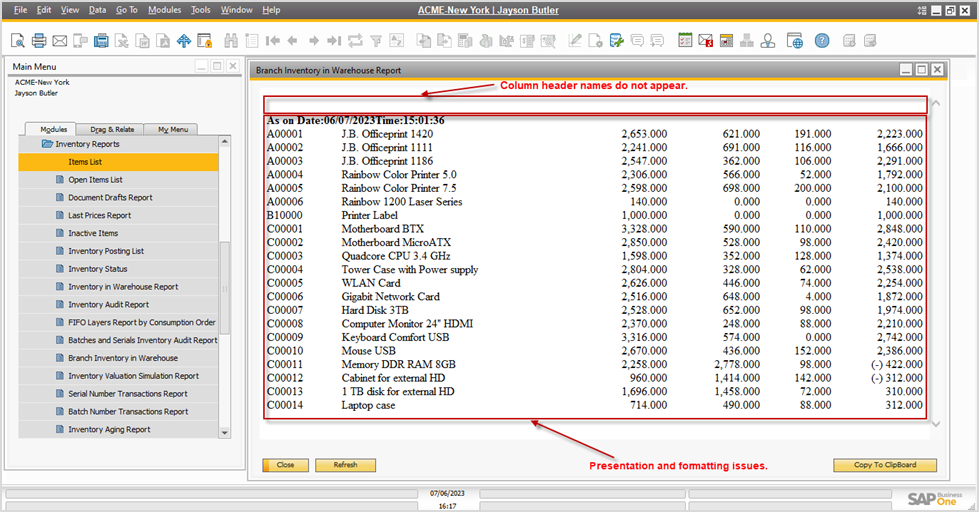Open the Modules menu
The image size is (979, 512).
click(164, 9)
